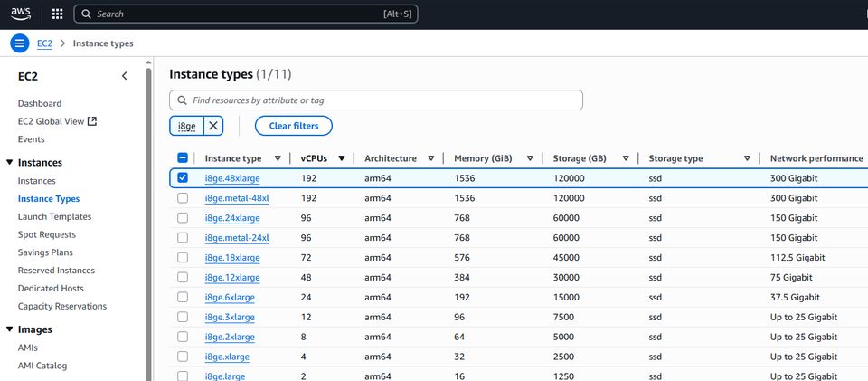Click the Clear filters button
Viewport: 868px width, 381px height.
(x=293, y=126)
